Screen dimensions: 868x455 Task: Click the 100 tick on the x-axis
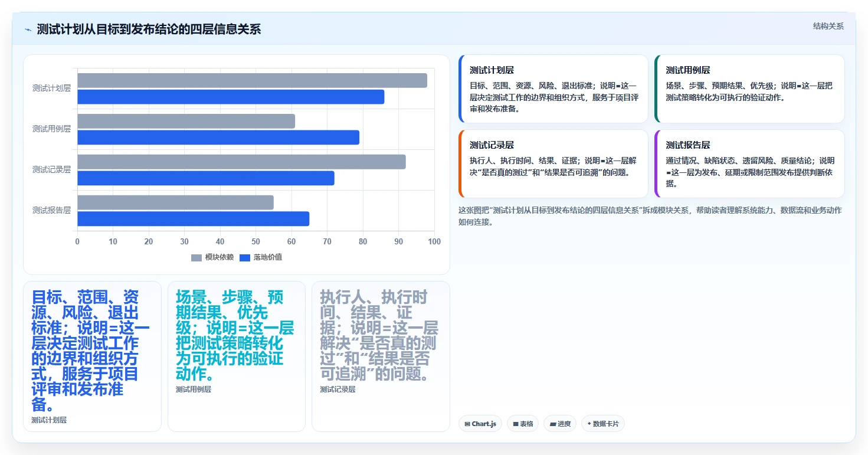pos(434,241)
